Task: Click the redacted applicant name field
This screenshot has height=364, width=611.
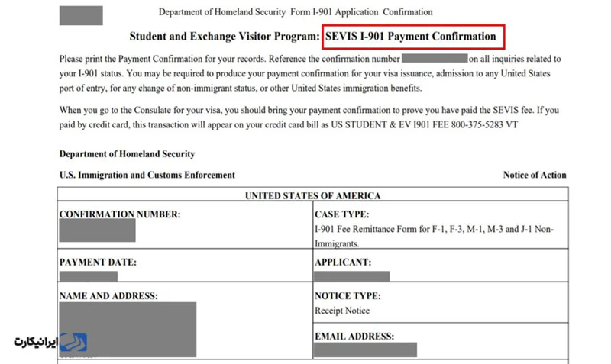Action: (x=352, y=275)
